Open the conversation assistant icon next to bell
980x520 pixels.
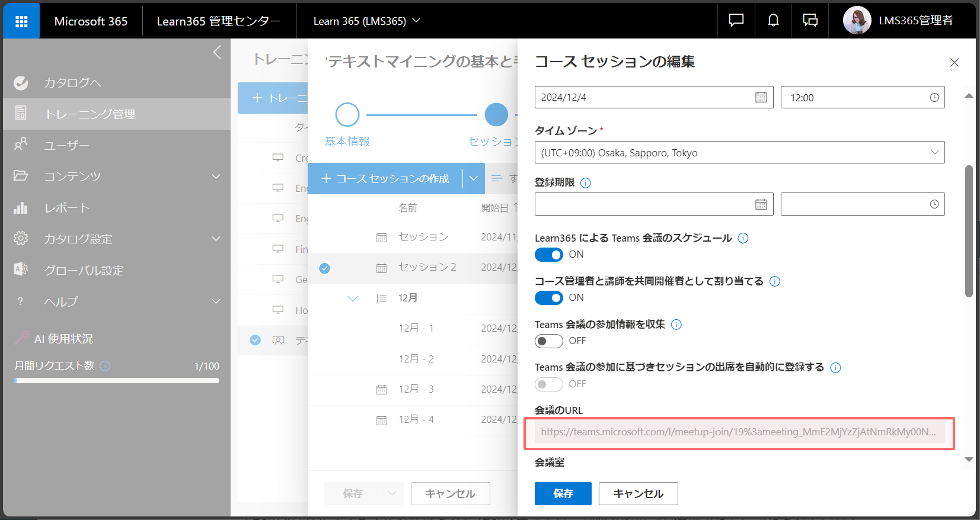(810, 20)
